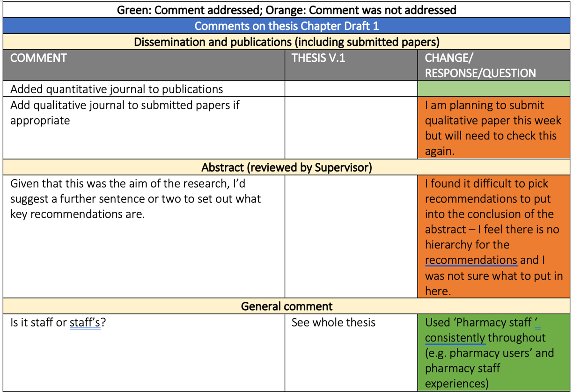Select the 'Dissemination and publications' section heading

[x=286, y=42]
